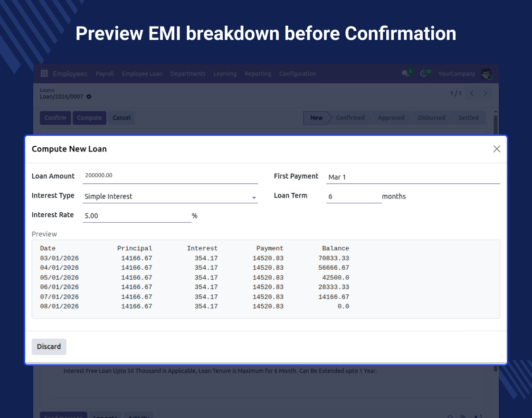Click the 05/01/2026 date row

pyautogui.click(x=194, y=277)
